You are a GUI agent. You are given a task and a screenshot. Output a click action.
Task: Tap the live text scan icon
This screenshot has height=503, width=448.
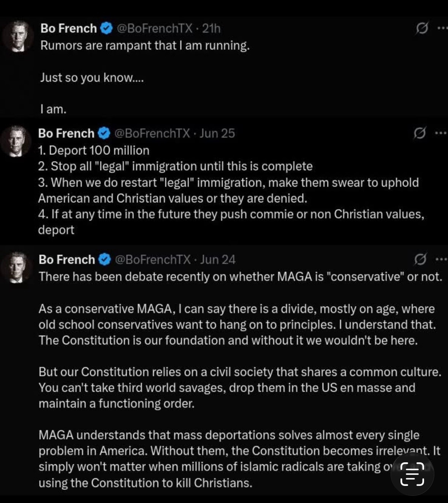[x=412, y=474]
